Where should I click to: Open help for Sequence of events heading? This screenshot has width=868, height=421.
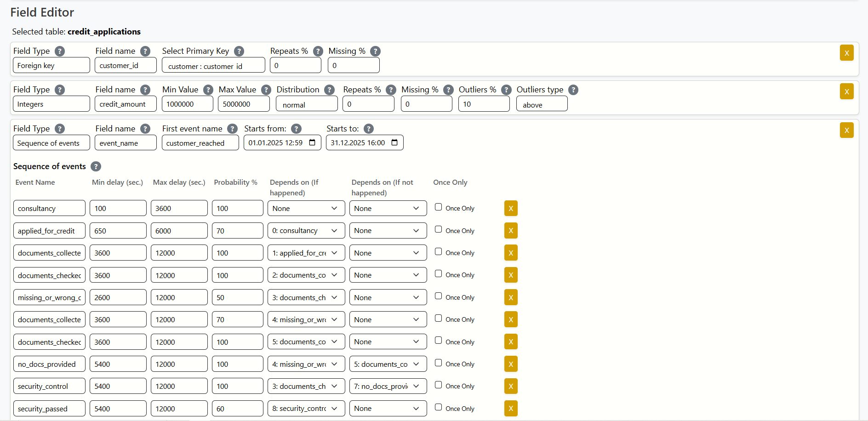coord(96,166)
